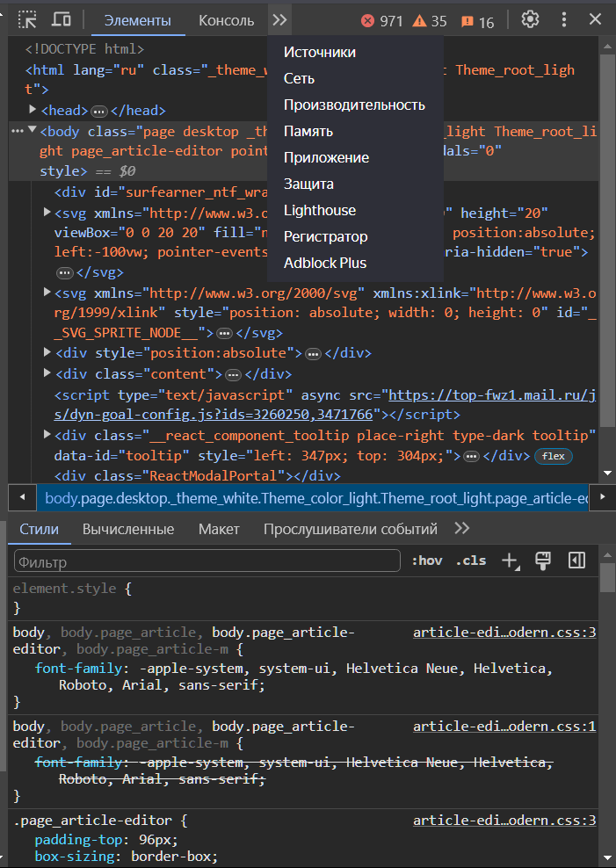The image size is (616, 868).
Task: Choose Память in the overflow menu
Action: pyautogui.click(x=355, y=131)
